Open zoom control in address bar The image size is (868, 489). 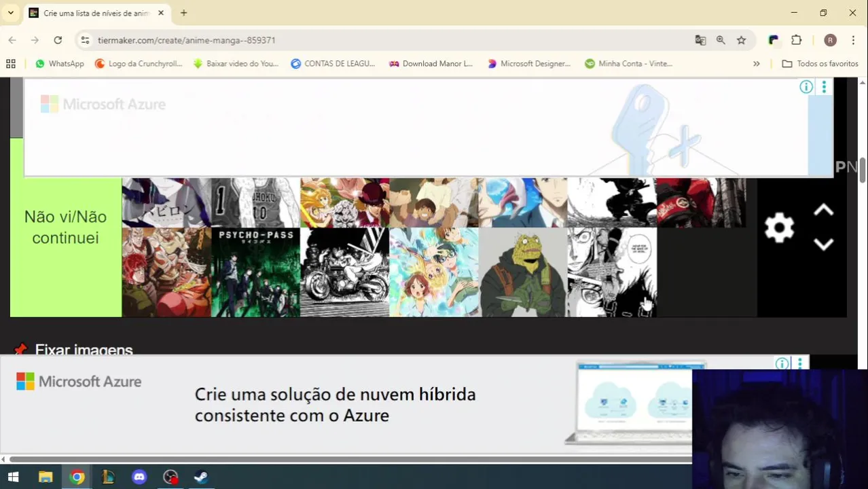tap(721, 40)
